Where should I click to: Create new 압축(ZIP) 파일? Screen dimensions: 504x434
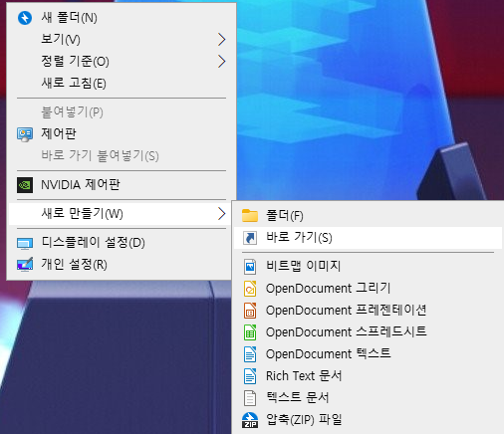368,420
